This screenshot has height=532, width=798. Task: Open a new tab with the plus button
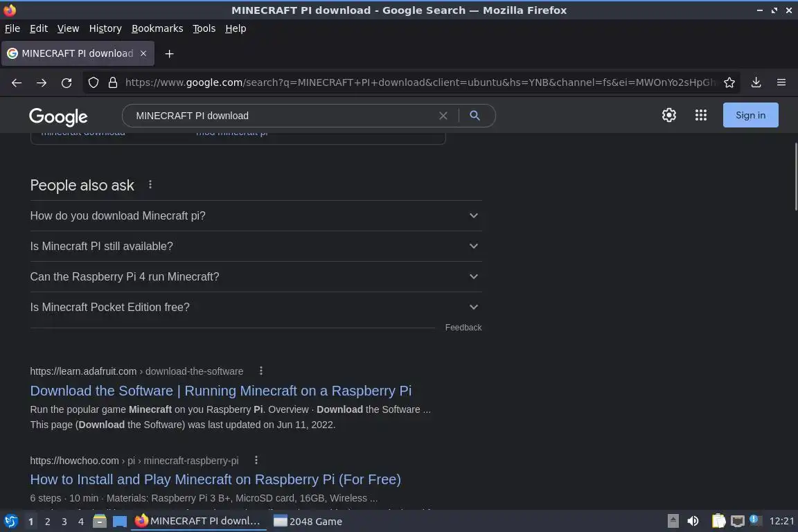pyautogui.click(x=169, y=53)
